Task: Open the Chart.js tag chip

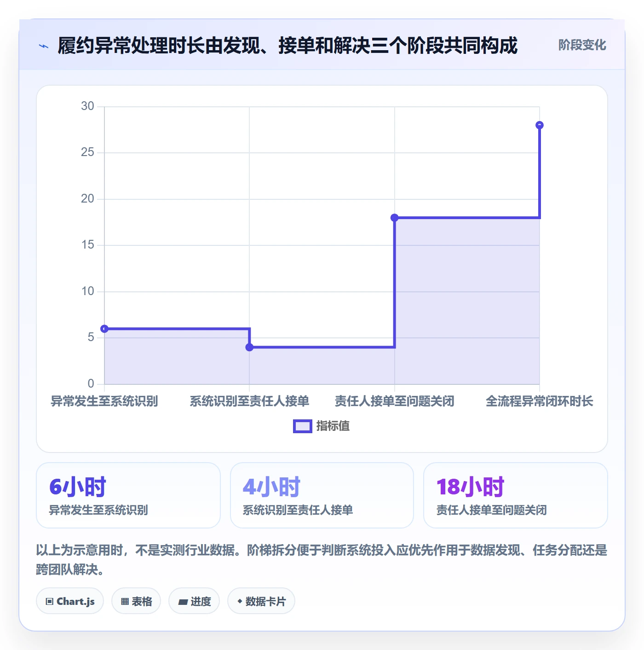Action: coord(70,601)
